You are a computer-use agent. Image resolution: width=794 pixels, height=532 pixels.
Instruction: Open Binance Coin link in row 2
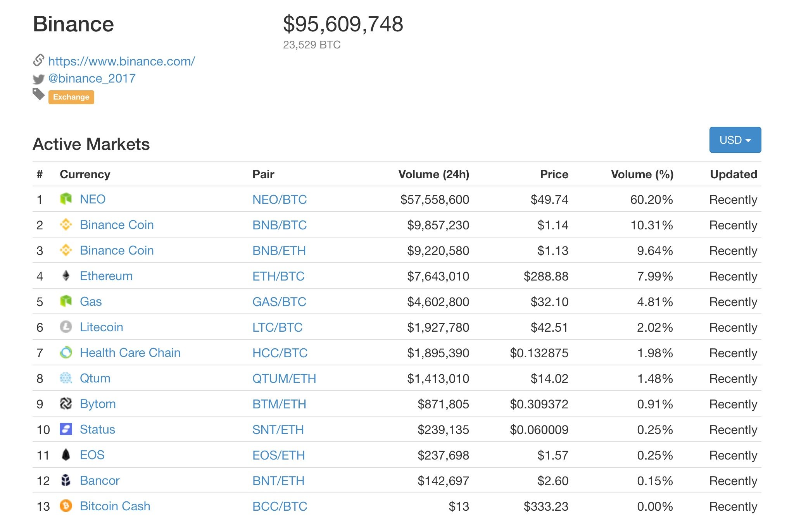point(117,225)
